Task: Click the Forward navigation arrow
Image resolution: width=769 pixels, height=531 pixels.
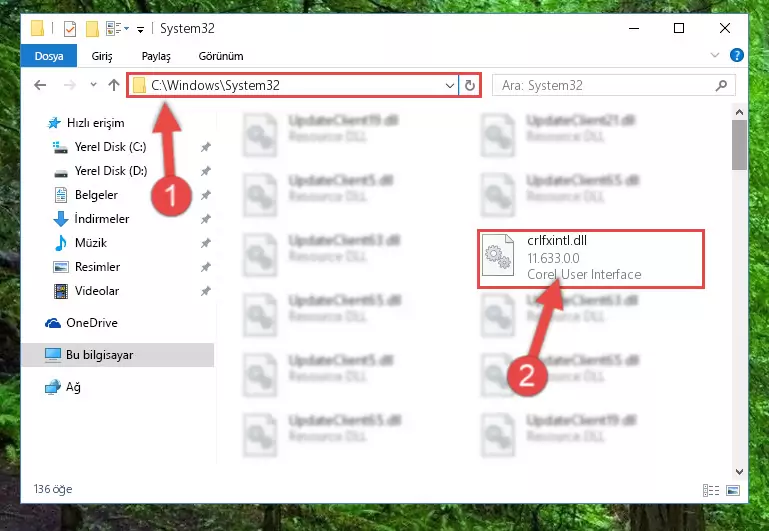Action: pyautogui.click(x=70, y=85)
